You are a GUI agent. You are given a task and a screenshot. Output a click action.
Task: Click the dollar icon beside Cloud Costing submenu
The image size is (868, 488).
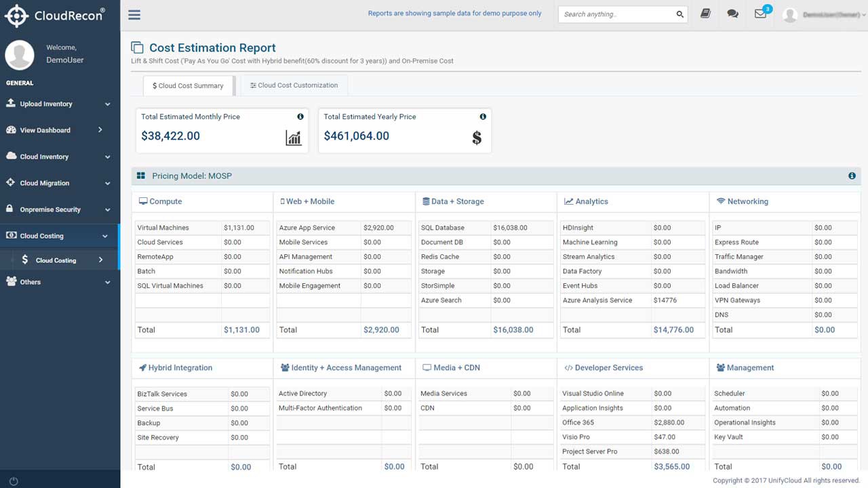[25, 260]
